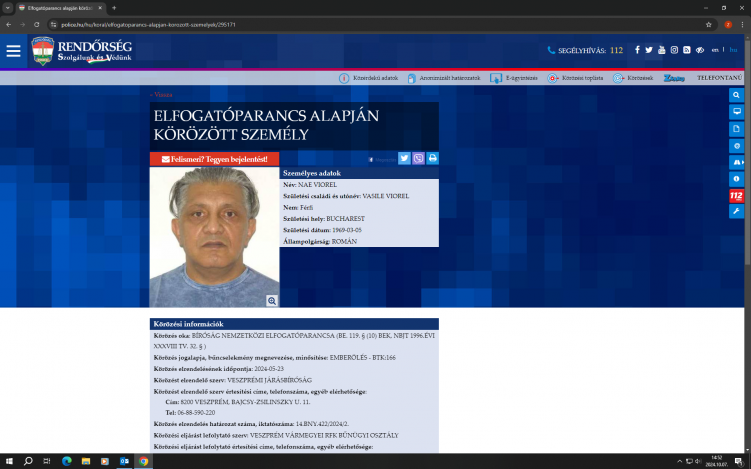Switch site language to Hungarian (hu)
Viewport: 751px width, 469px height.
733,50
